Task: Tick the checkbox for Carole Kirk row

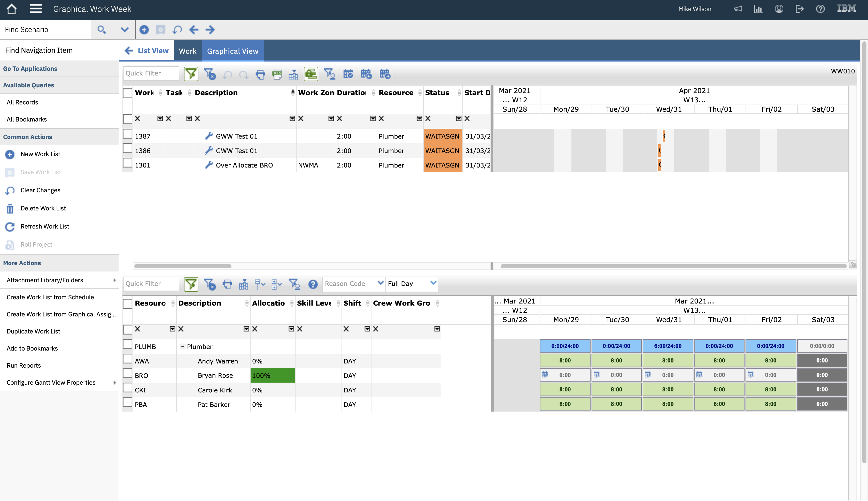Action: [128, 388]
